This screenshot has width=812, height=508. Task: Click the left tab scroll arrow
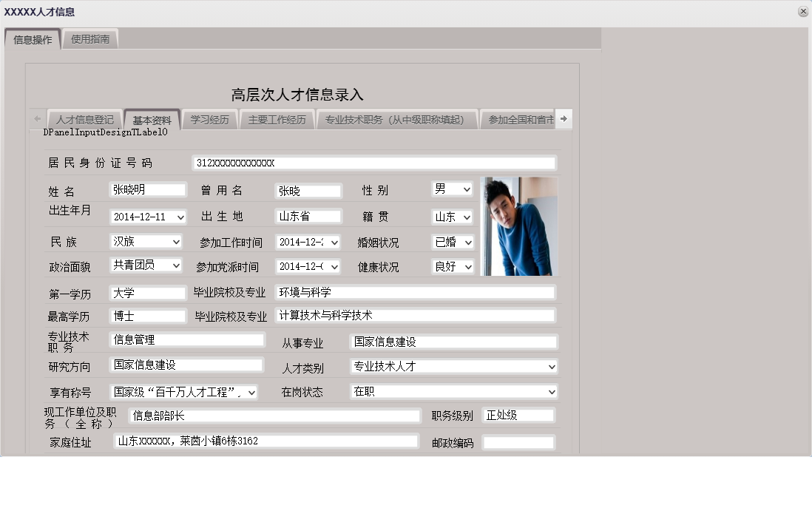(x=36, y=118)
